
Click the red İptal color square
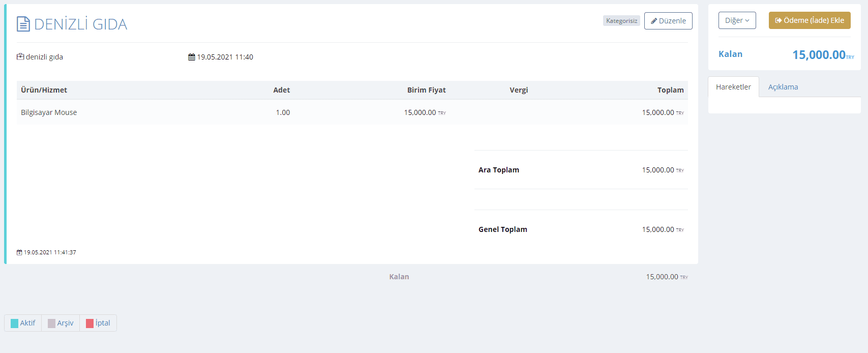coord(89,323)
